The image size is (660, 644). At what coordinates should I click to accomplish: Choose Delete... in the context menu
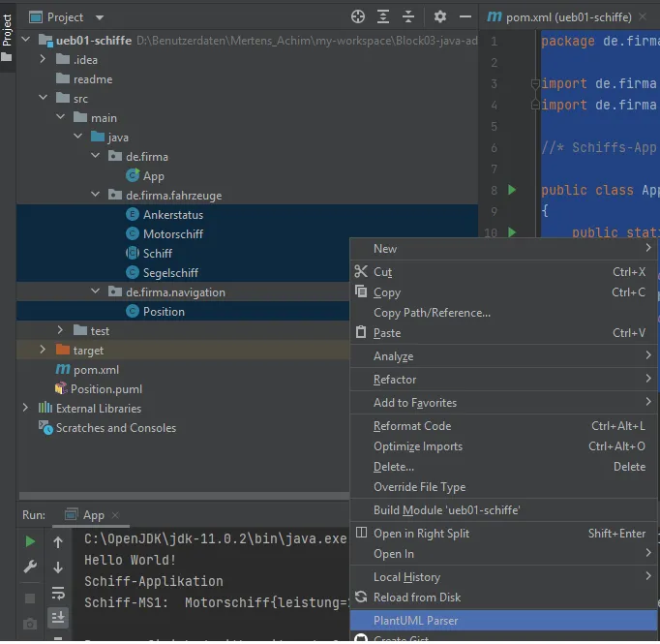coord(503,467)
